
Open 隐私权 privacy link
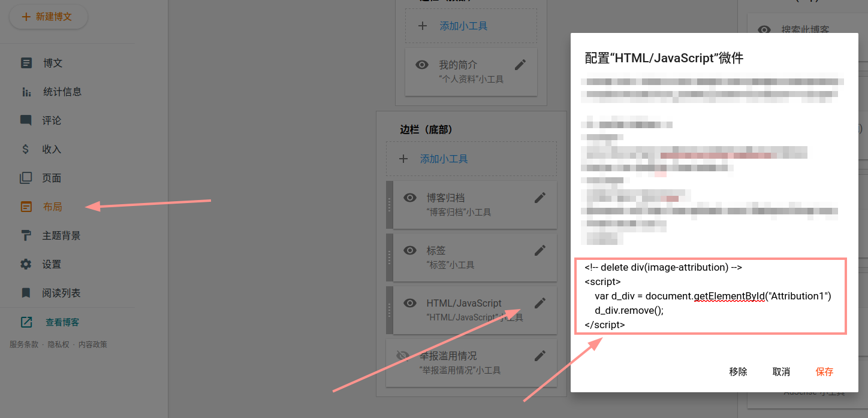(x=59, y=344)
